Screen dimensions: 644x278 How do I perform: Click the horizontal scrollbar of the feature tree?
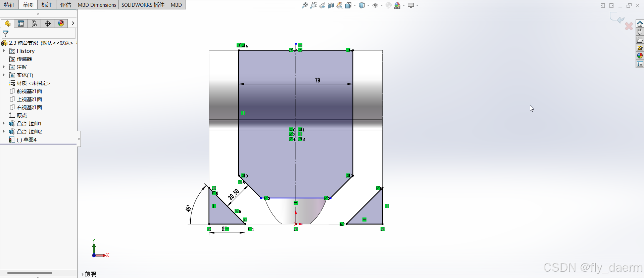(x=30, y=273)
